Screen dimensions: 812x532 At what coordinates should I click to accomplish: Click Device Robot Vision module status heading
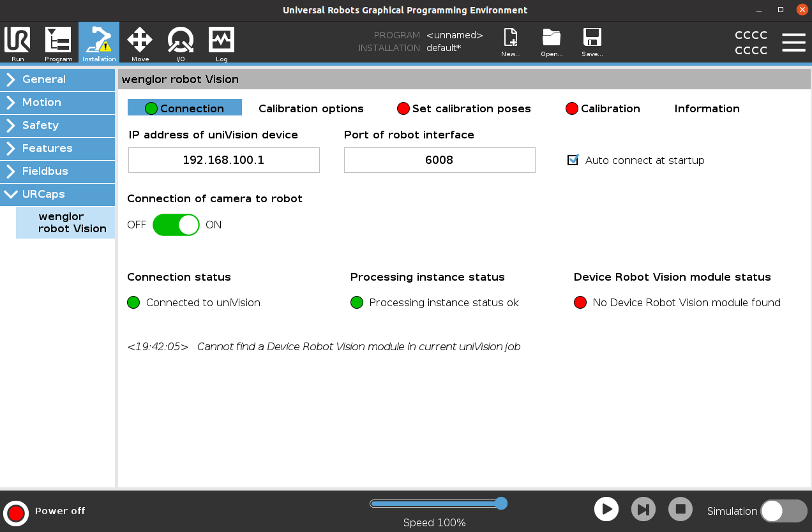pos(672,277)
